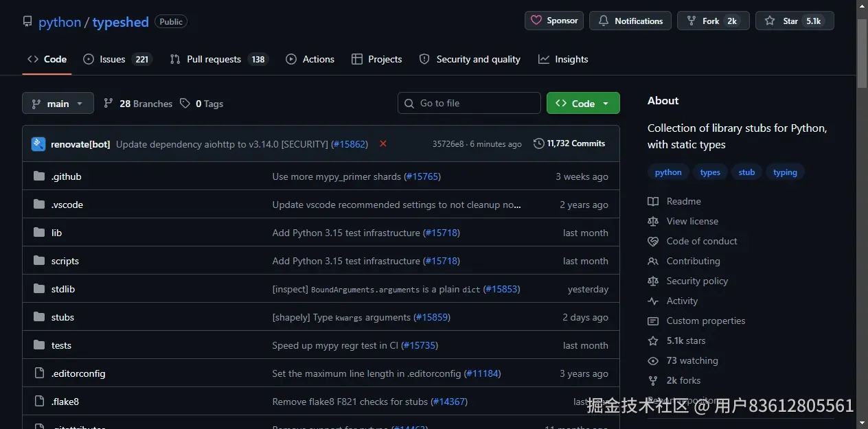
Task: Expand the green Code dropdown button
Action: tap(583, 103)
